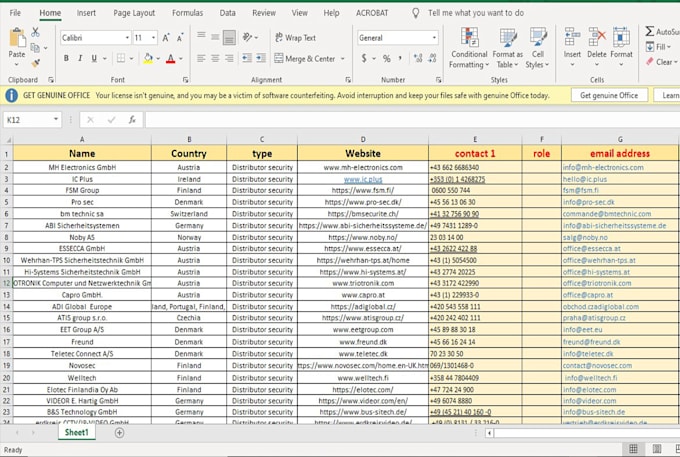This screenshot has height=457, width=680.
Task: Activate the Format Painter brush
Action: click(36, 63)
